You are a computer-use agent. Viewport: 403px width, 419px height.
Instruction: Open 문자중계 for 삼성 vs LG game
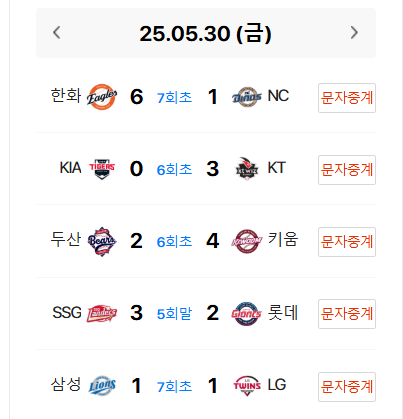click(347, 387)
